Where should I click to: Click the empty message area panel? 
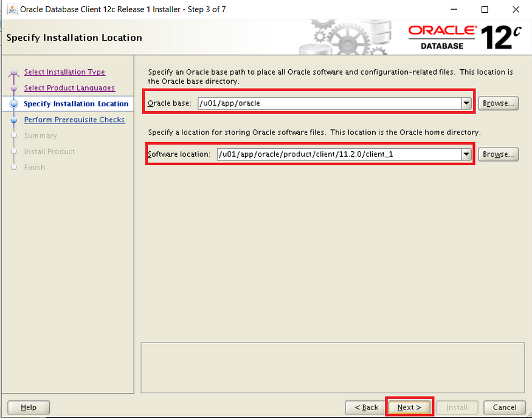[x=333, y=368]
